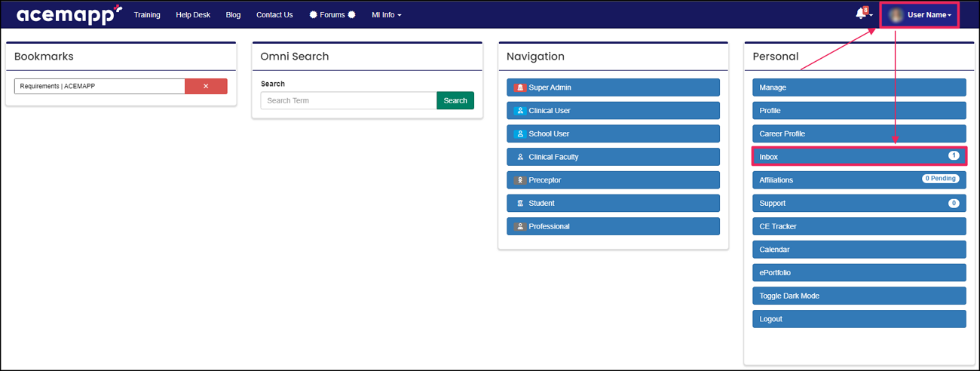
Task: Click the acemapp logo
Action: pyautogui.click(x=69, y=14)
